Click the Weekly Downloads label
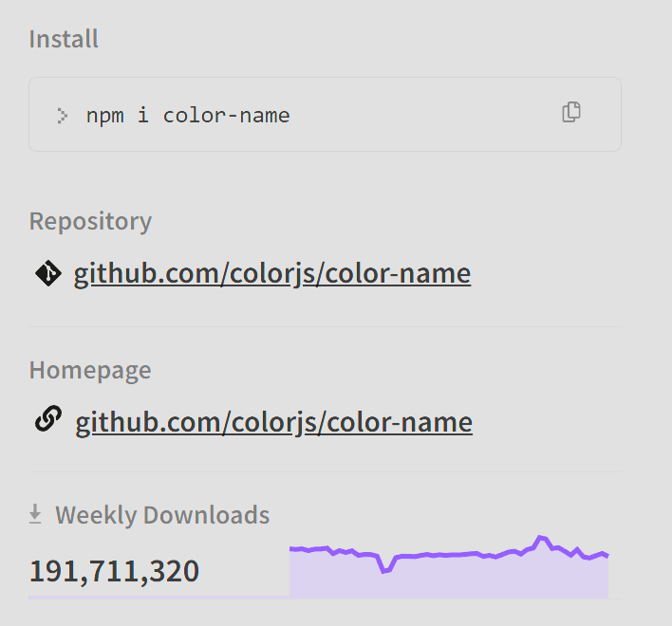Image resolution: width=672 pixels, height=626 pixels. [x=162, y=515]
